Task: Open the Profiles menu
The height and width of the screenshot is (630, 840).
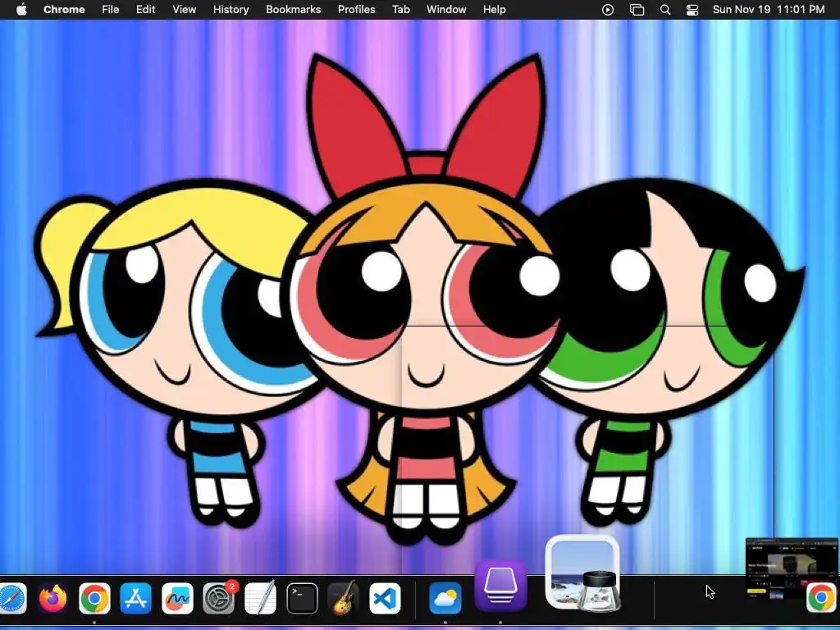Action: tap(356, 10)
